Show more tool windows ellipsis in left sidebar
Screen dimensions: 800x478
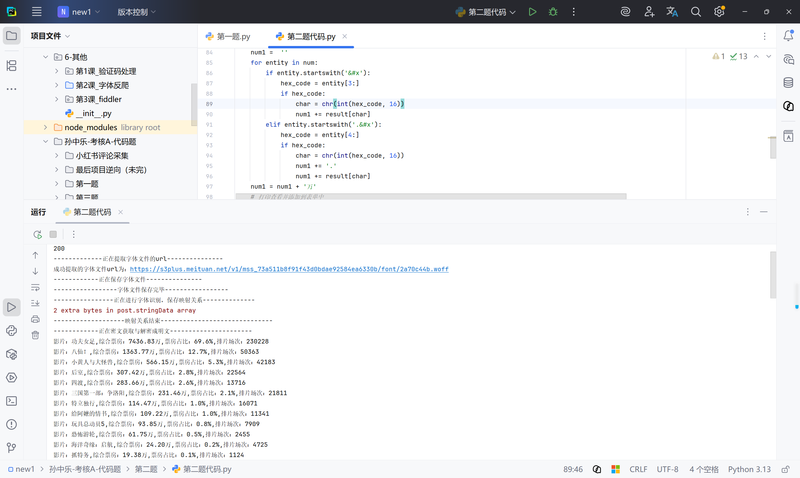(12, 89)
